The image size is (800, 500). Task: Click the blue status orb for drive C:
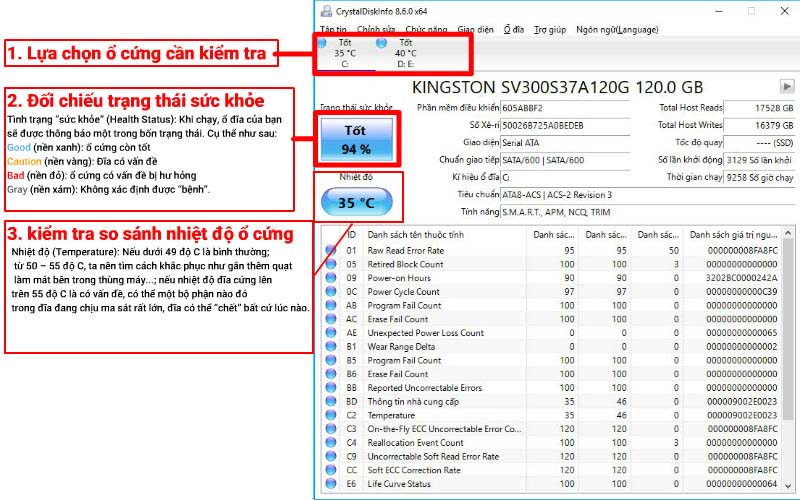(321, 42)
